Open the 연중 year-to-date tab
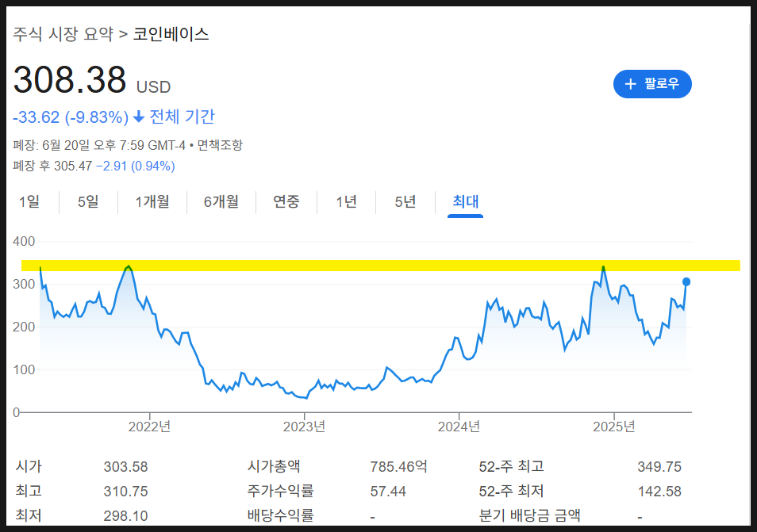The image size is (757, 532). [286, 201]
